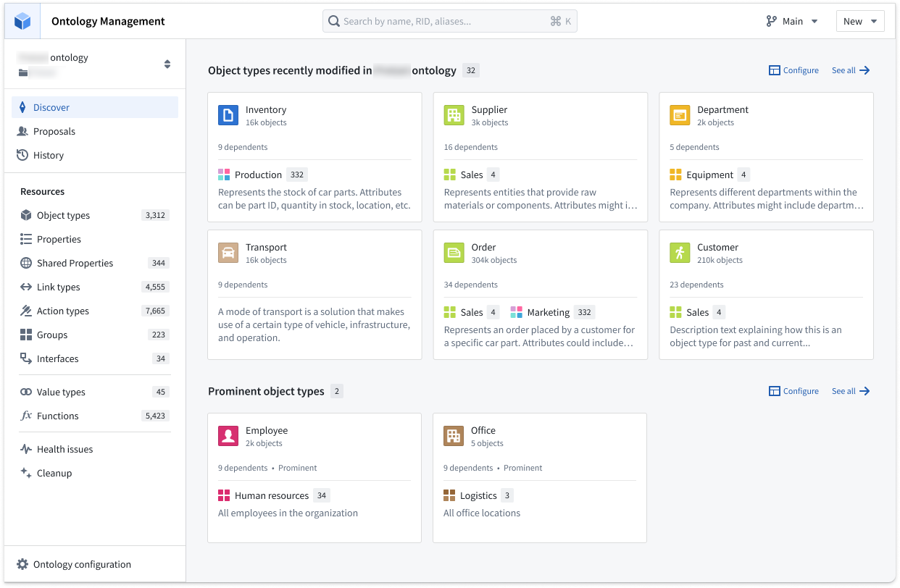The width and height of the screenshot is (900, 588).
Task: Click the Main branch icon
Action: [772, 21]
